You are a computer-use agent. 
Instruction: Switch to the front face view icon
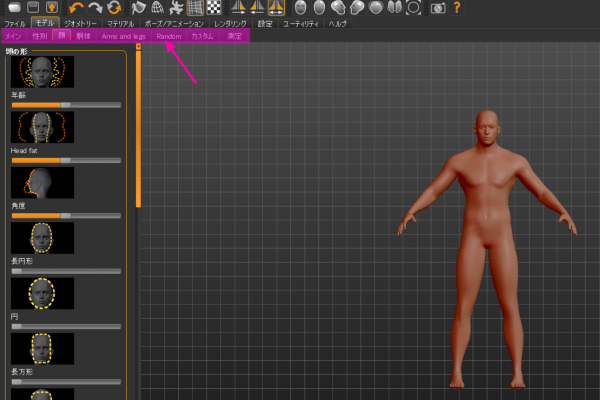pos(300,8)
